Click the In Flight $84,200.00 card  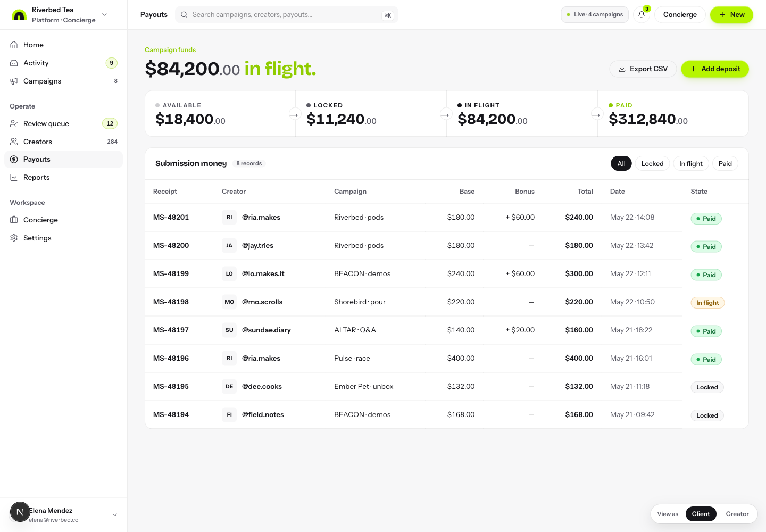click(522, 113)
